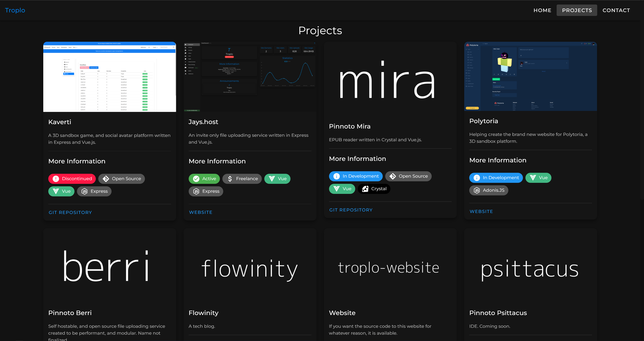The width and height of the screenshot is (644, 341).
Task: Click the Kaverti screenshot thumbnail
Action: click(x=110, y=77)
